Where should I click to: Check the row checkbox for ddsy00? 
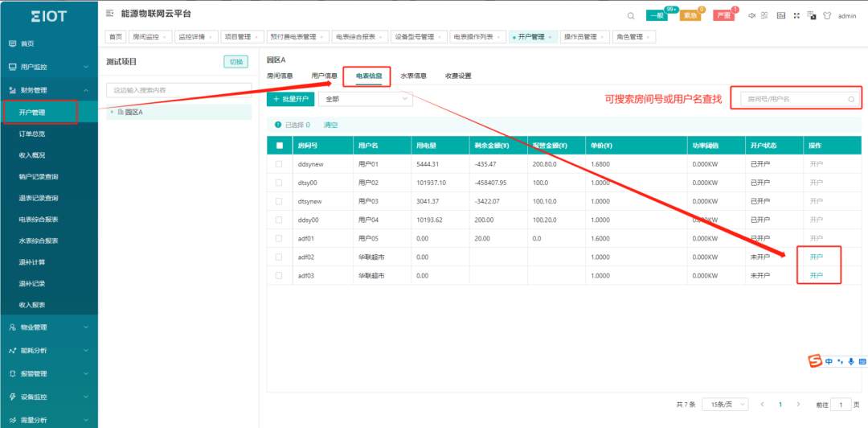(x=279, y=220)
